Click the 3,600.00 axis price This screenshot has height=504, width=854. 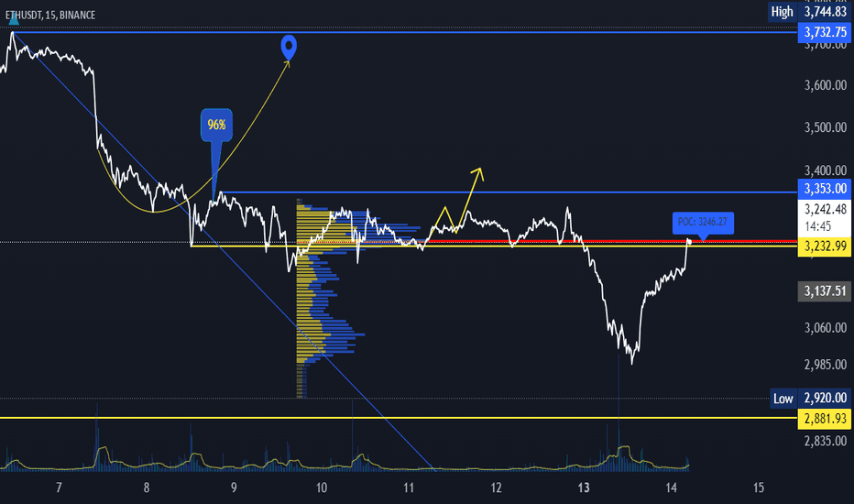(x=825, y=85)
